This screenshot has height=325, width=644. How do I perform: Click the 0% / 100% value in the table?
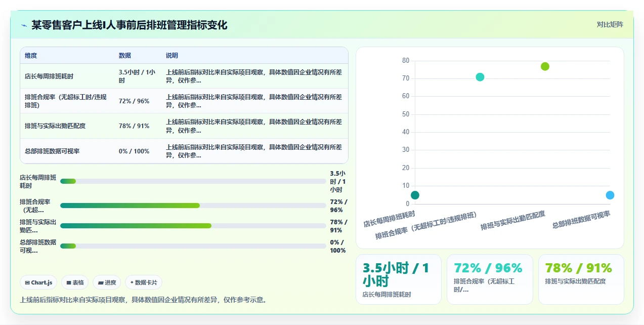134,151
